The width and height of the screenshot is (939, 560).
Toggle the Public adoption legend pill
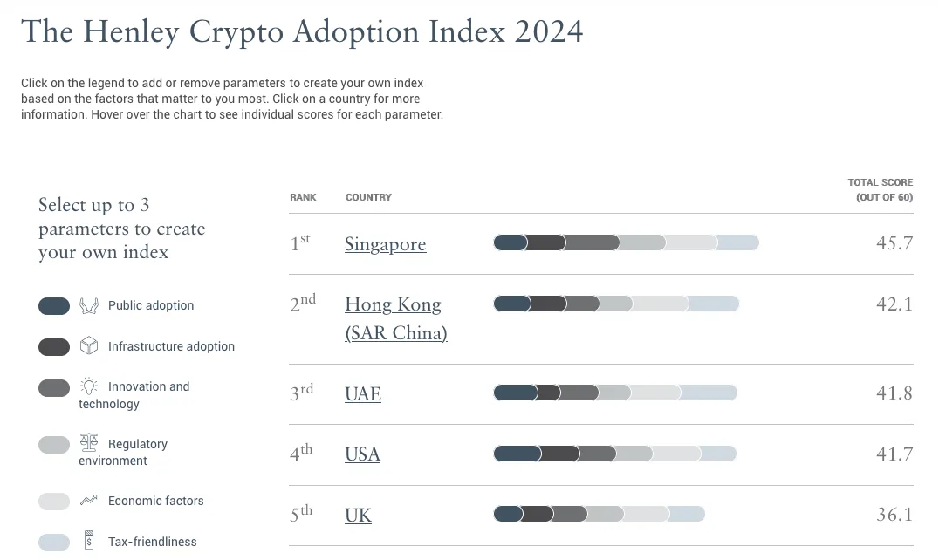tap(54, 306)
